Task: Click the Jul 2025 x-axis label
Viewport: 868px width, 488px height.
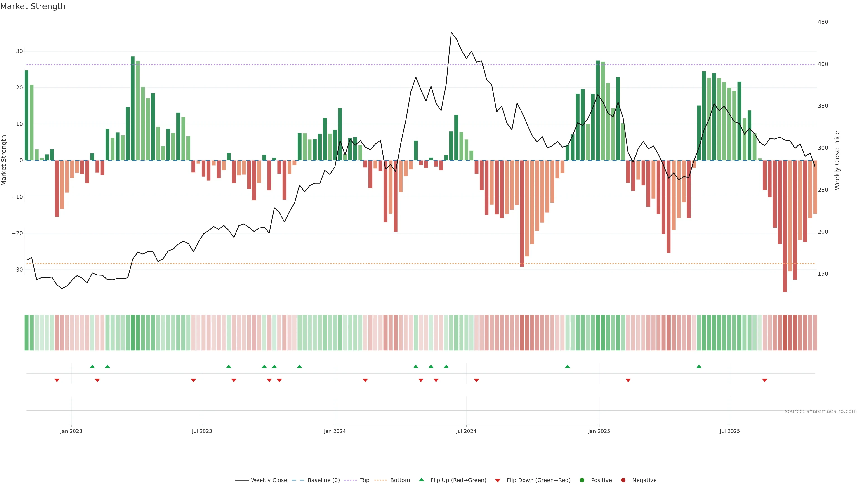Action: [x=729, y=431]
